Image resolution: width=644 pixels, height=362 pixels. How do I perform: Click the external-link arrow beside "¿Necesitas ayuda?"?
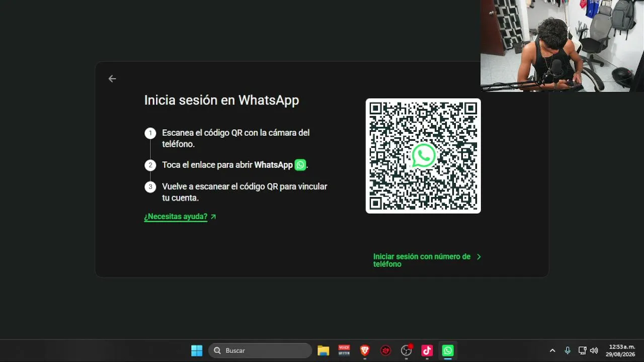pyautogui.click(x=213, y=217)
